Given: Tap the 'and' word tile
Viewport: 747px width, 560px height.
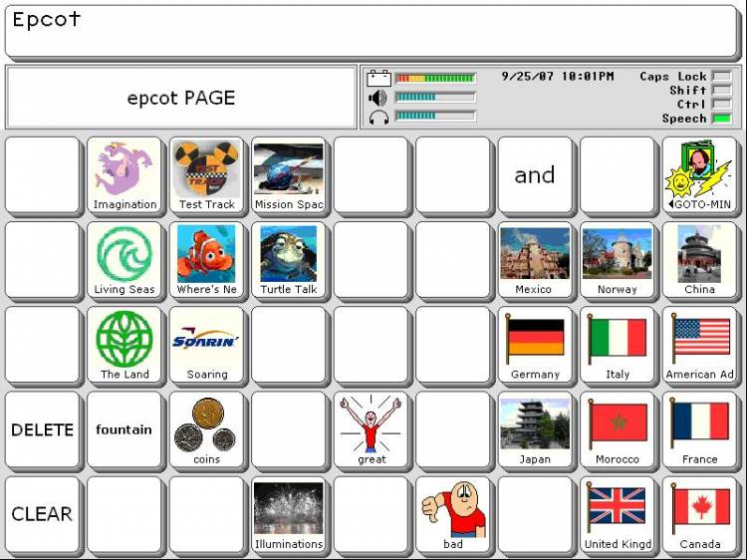Looking at the screenshot, I should click(x=535, y=175).
